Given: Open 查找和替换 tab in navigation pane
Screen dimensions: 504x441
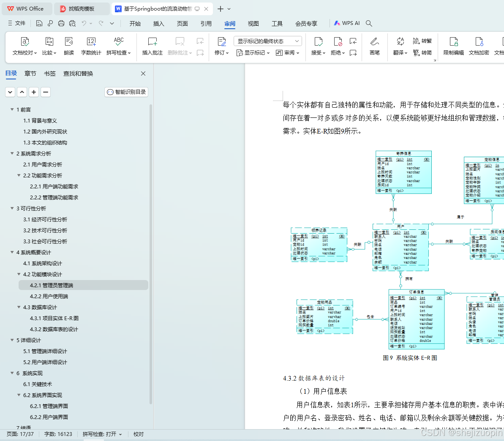Looking at the screenshot, I should point(78,73).
